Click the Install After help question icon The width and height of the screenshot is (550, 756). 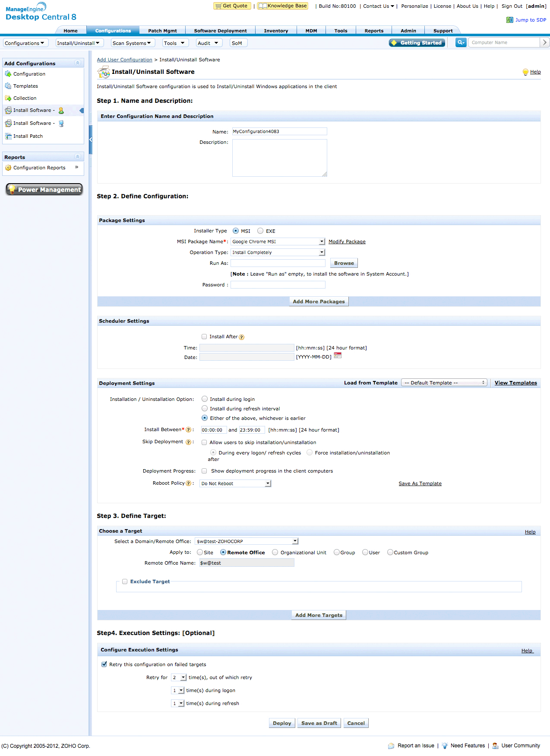click(x=242, y=337)
